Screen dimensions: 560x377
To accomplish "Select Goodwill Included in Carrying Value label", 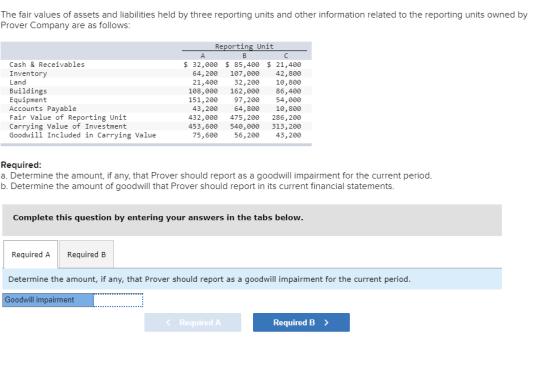I will tap(82, 135).
